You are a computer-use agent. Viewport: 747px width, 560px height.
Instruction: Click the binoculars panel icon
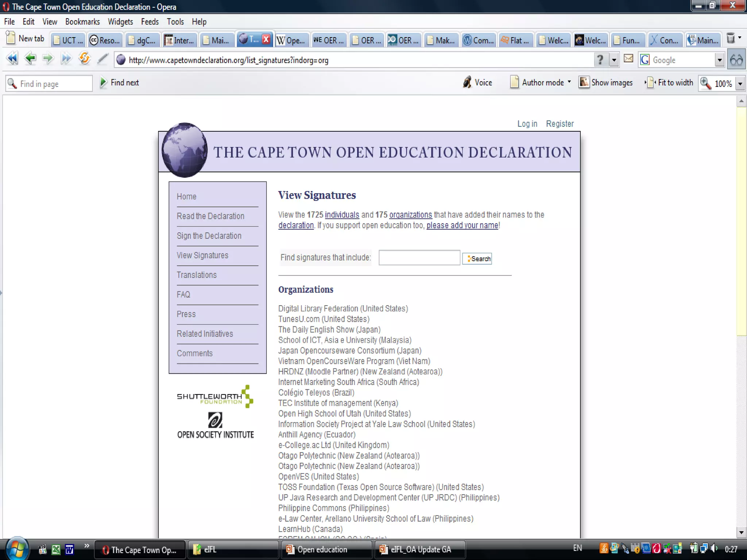[x=736, y=60]
